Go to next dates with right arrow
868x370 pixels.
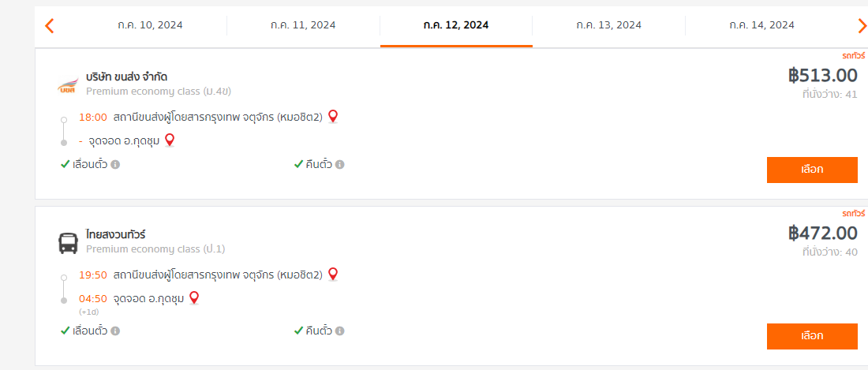pyautogui.click(x=862, y=25)
